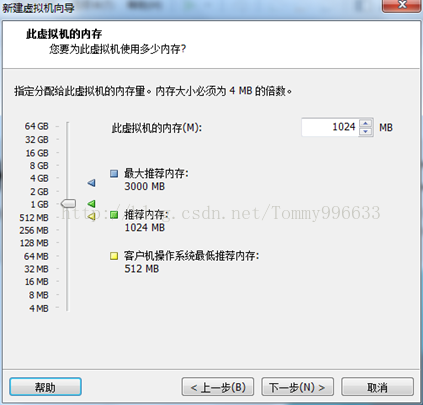This screenshot has height=405, width=423.
Task: Select the 4 MB mark on memory scale
Action: [39, 308]
